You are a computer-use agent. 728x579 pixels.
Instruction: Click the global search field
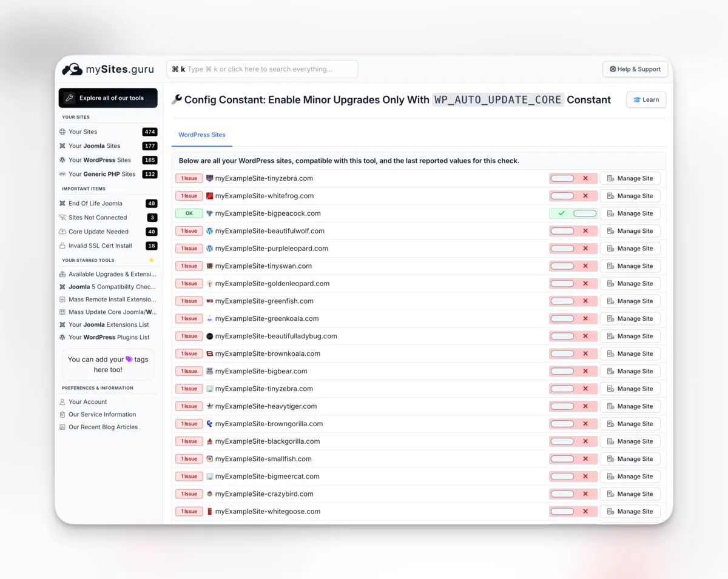click(x=262, y=69)
